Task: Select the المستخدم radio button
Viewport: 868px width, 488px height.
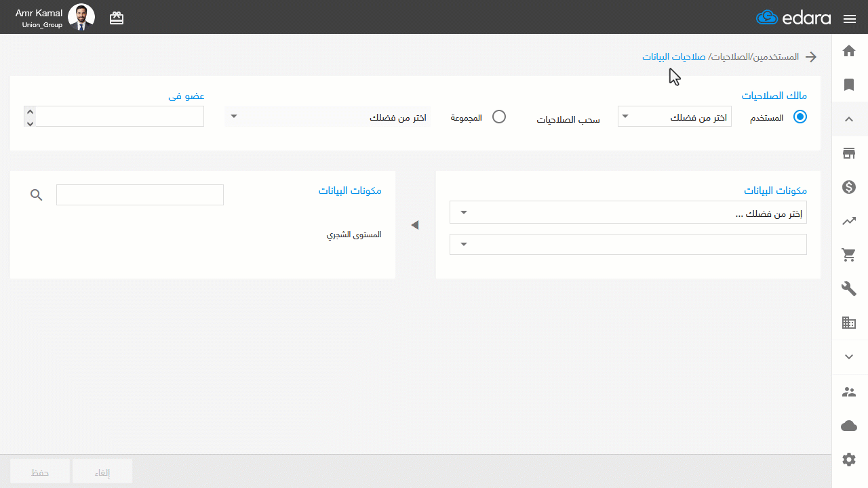Action: click(800, 117)
